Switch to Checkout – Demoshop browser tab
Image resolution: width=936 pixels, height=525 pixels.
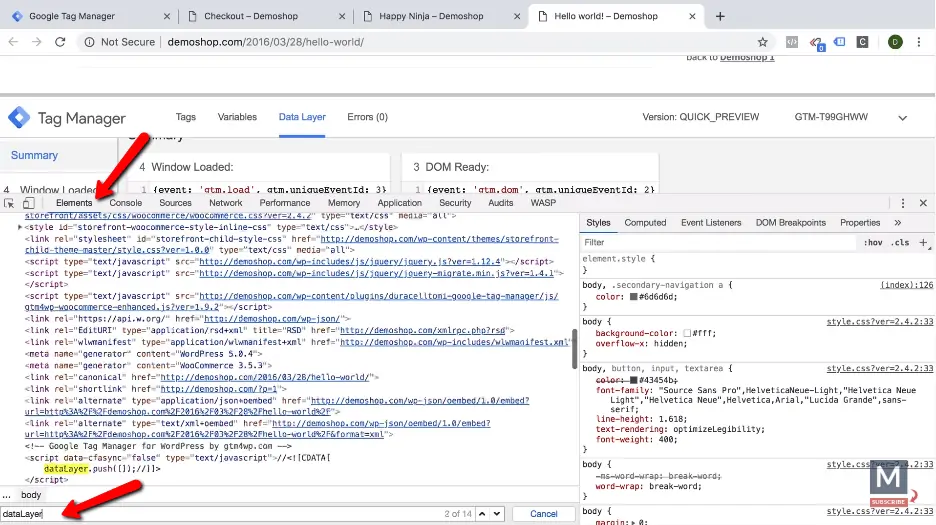pos(251,16)
